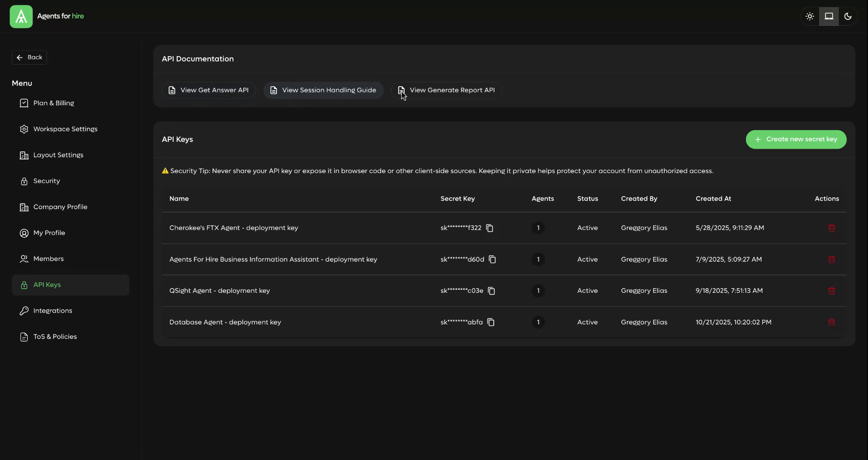Copy the QSight Agent secret key
The image size is (868, 460).
(x=491, y=291)
